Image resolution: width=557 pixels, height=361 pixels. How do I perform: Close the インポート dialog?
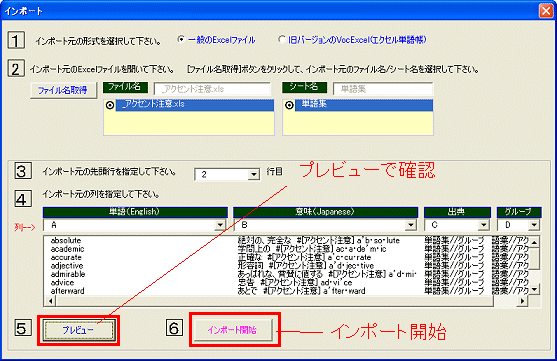coord(546,11)
